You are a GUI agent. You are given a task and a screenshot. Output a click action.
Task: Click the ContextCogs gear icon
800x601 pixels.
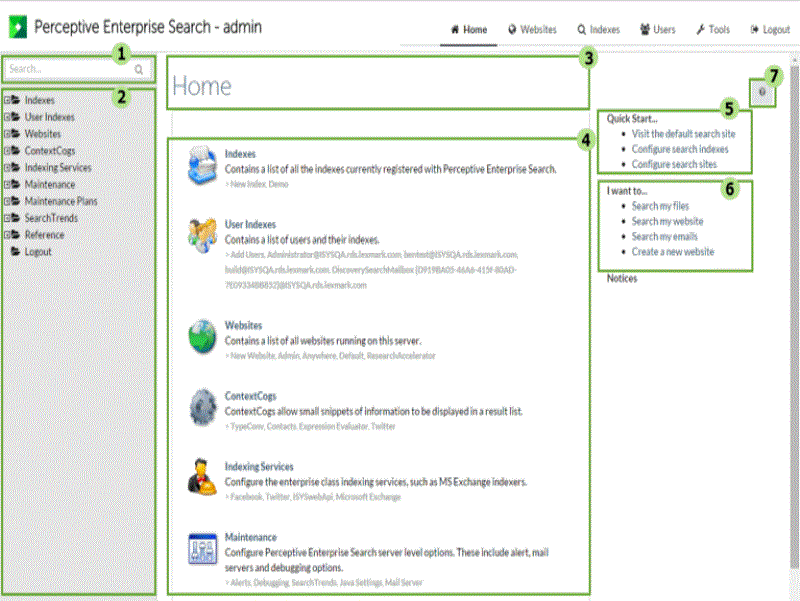click(x=203, y=407)
